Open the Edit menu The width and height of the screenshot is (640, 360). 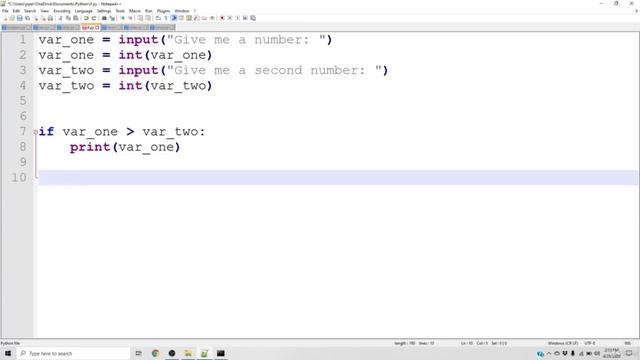click(16, 11)
